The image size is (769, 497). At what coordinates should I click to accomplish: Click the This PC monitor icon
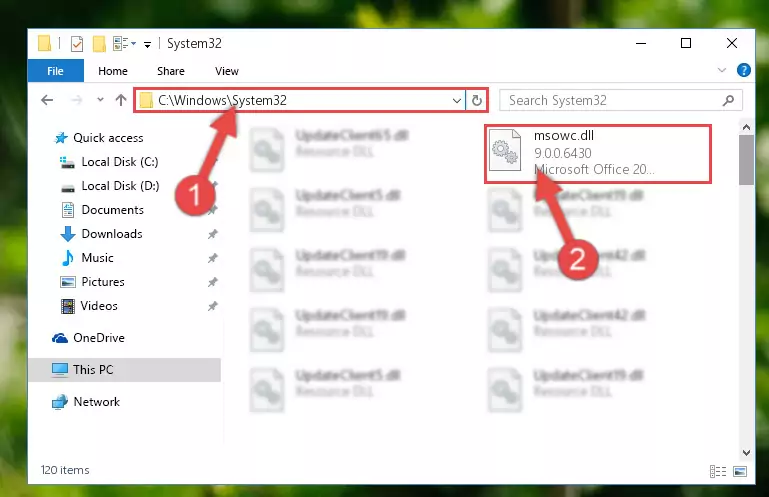[x=60, y=369]
